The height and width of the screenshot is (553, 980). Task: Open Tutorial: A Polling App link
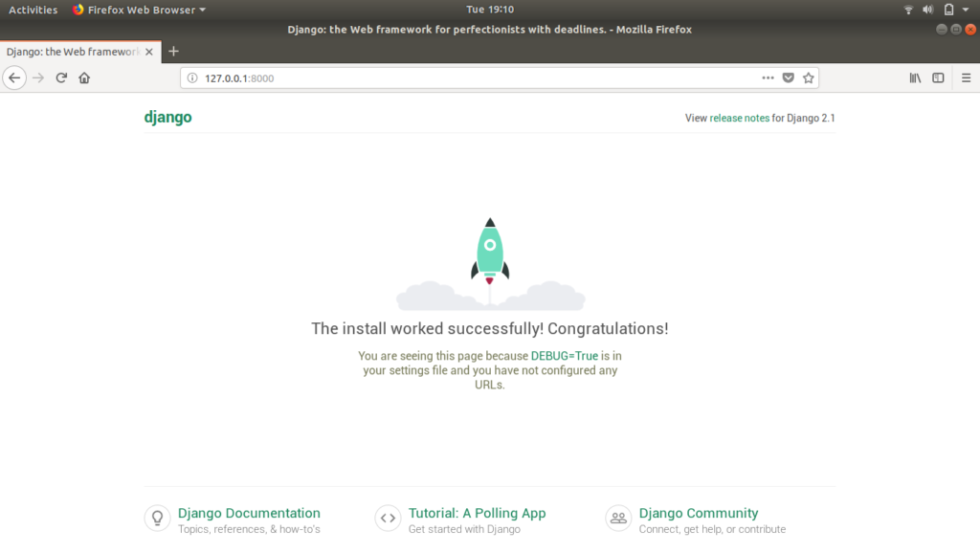point(477,513)
